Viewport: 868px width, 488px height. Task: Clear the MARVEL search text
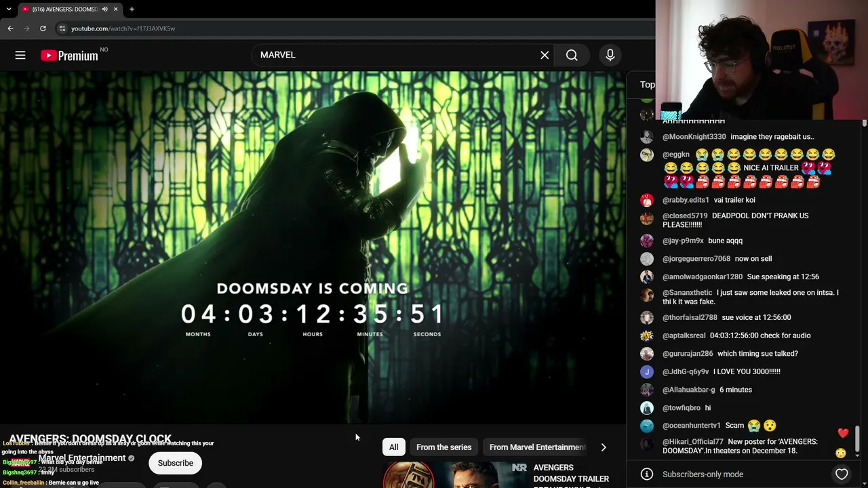pyautogui.click(x=545, y=55)
